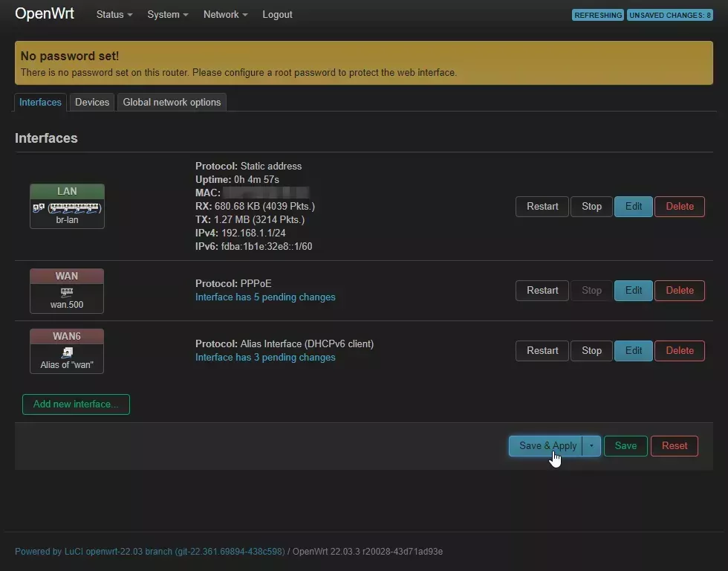
Task: Open the Global network options tab
Action: coord(172,102)
